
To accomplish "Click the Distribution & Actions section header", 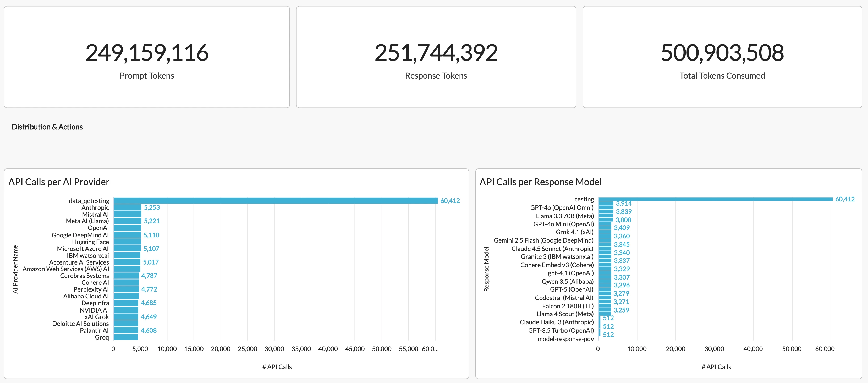I will point(47,127).
